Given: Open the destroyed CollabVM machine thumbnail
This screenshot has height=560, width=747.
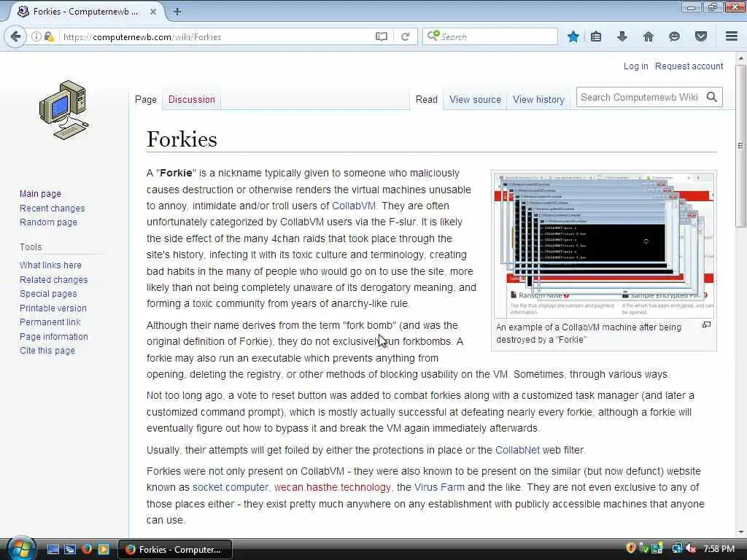Looking at the screenshot, I should [603, 244].
